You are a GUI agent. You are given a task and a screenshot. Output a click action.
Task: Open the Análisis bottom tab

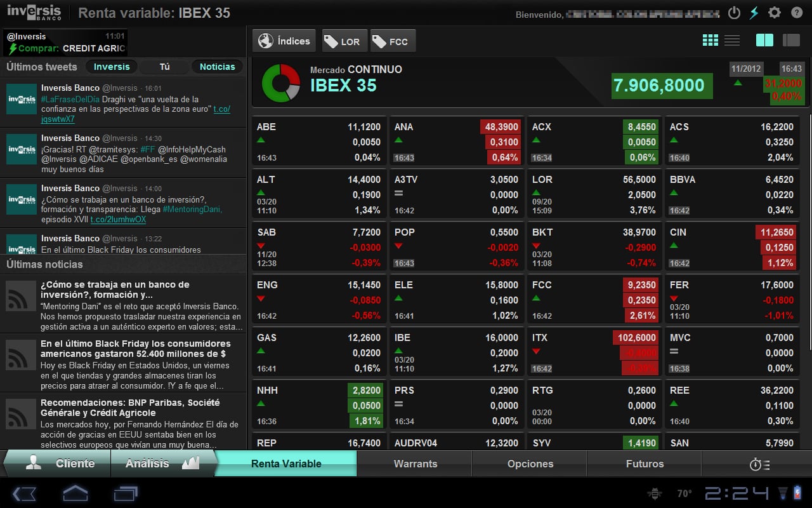163,464
